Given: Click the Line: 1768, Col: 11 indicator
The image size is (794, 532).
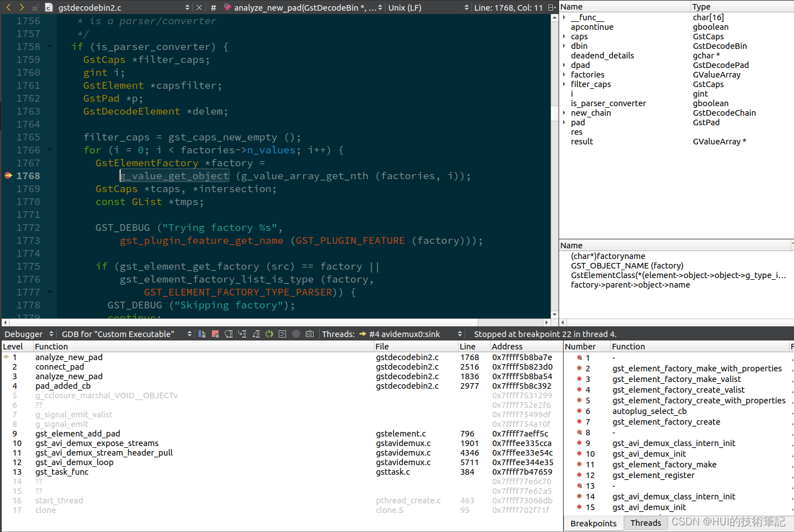Looking at the screenshot, I should pos(509,7).
